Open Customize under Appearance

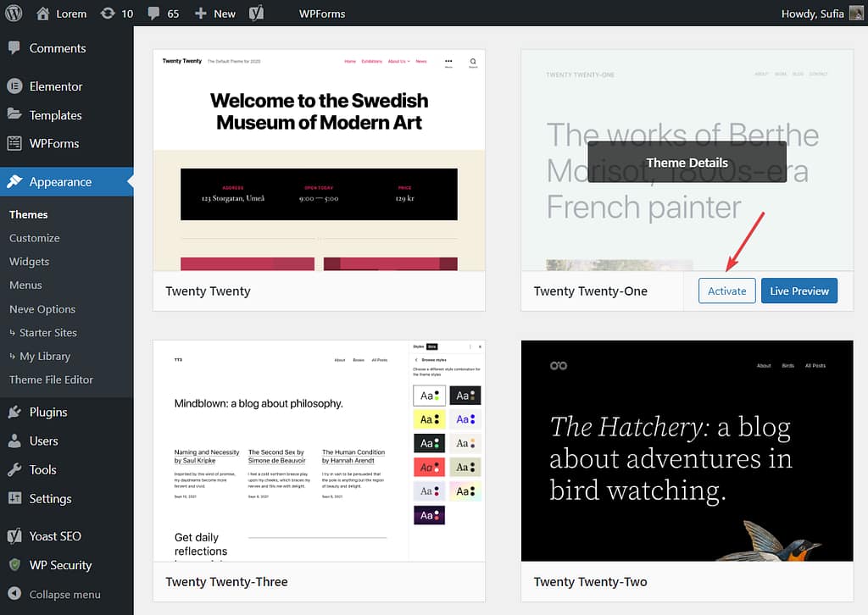point(35,238)
